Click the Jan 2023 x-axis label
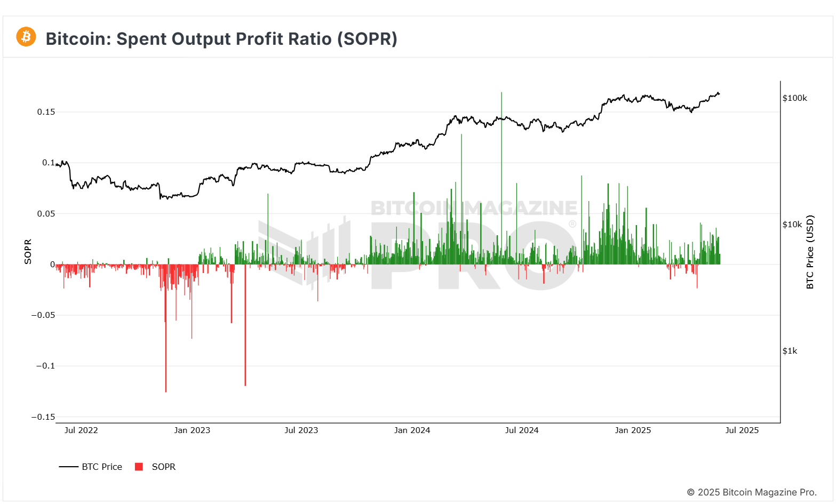 (x=192, y=430)
